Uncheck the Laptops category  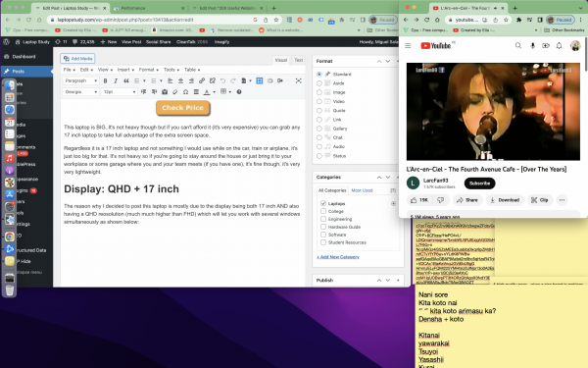(323, 203)
